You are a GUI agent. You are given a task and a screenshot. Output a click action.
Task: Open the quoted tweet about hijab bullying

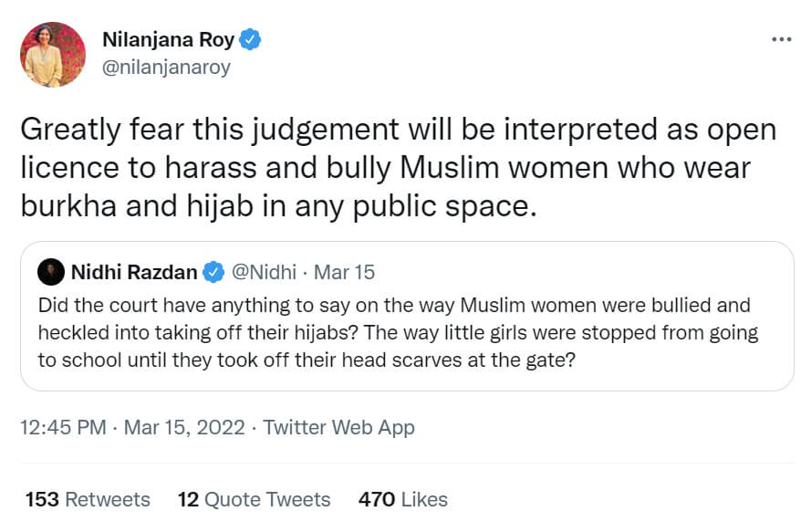click(x=406, y=332)
